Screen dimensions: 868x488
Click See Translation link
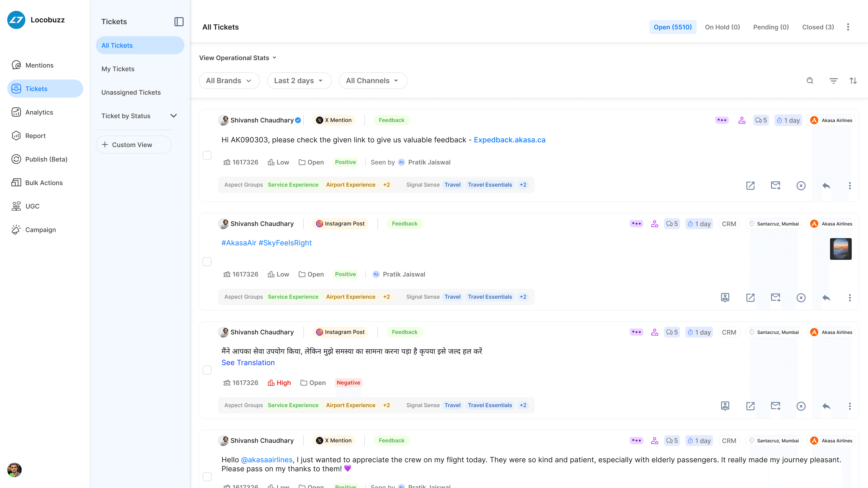(x=248, y=363)
